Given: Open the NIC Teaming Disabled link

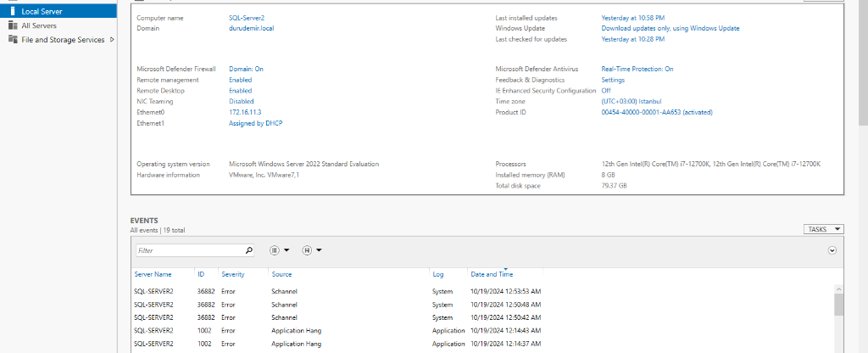Looking at the screenshot, I should tap(241, 101).
